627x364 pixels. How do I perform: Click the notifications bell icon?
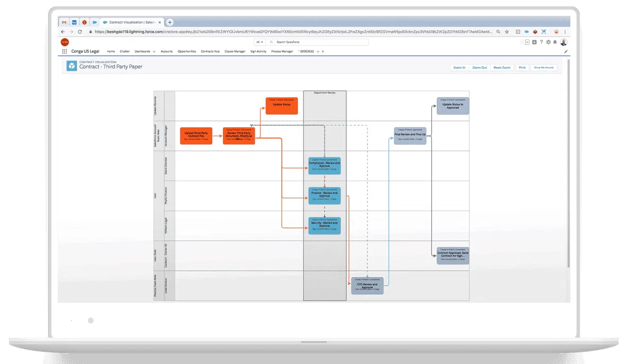point(555,42)
